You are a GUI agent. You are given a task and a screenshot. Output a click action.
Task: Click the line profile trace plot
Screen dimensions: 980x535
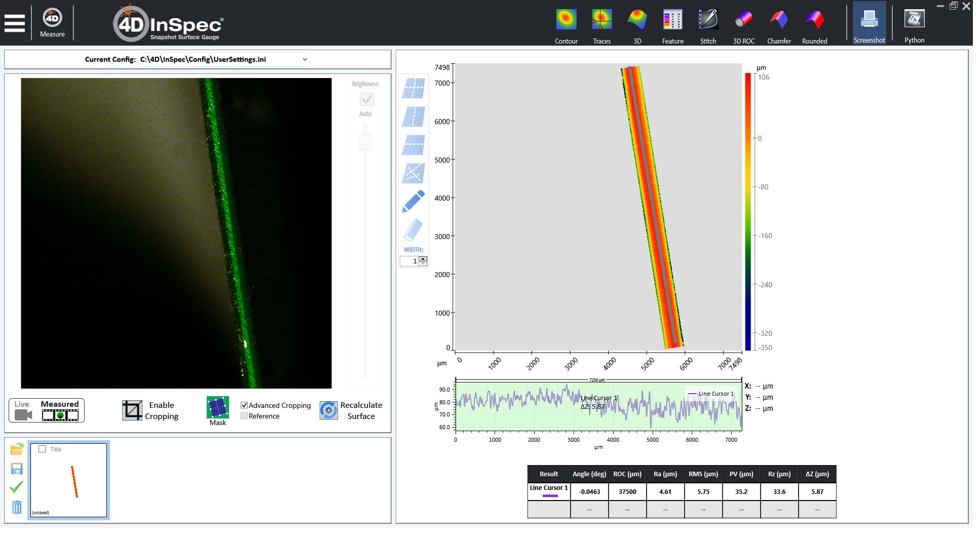(598, 406)
